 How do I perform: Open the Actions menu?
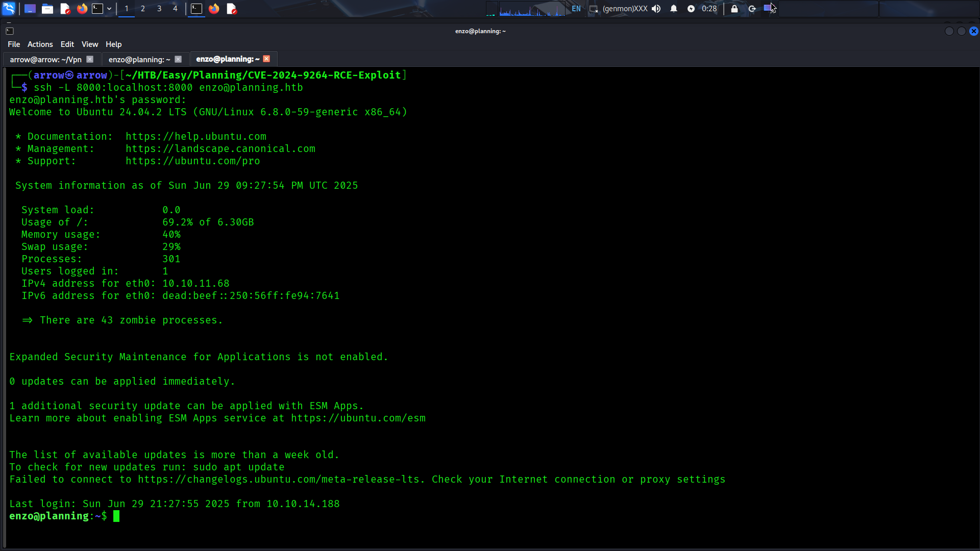pos(40,44)
